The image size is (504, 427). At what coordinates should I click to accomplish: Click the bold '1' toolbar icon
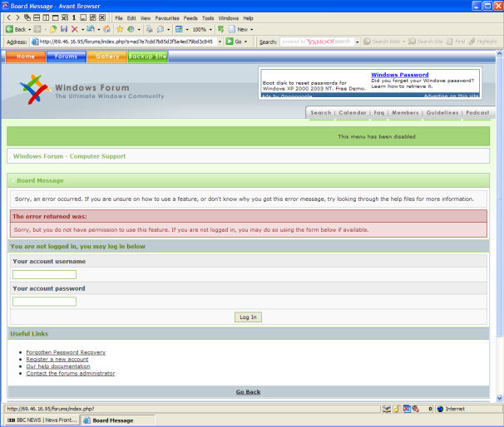[x=74, y=17]
